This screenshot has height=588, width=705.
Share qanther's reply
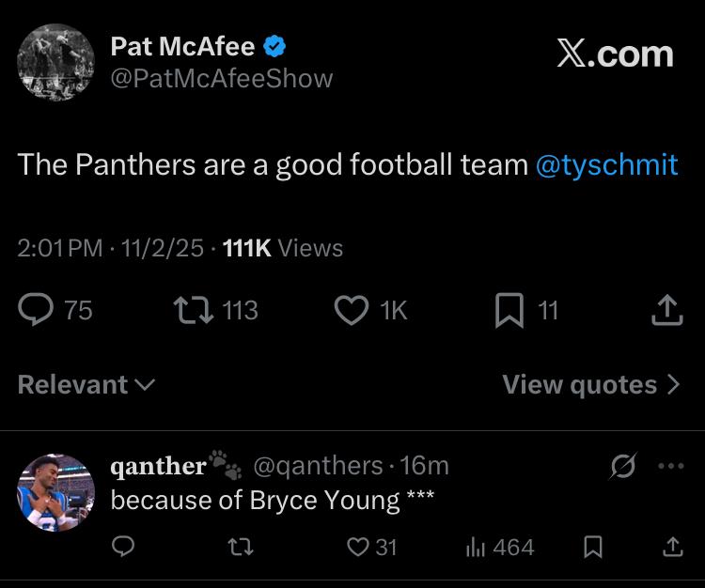point(672,546)
